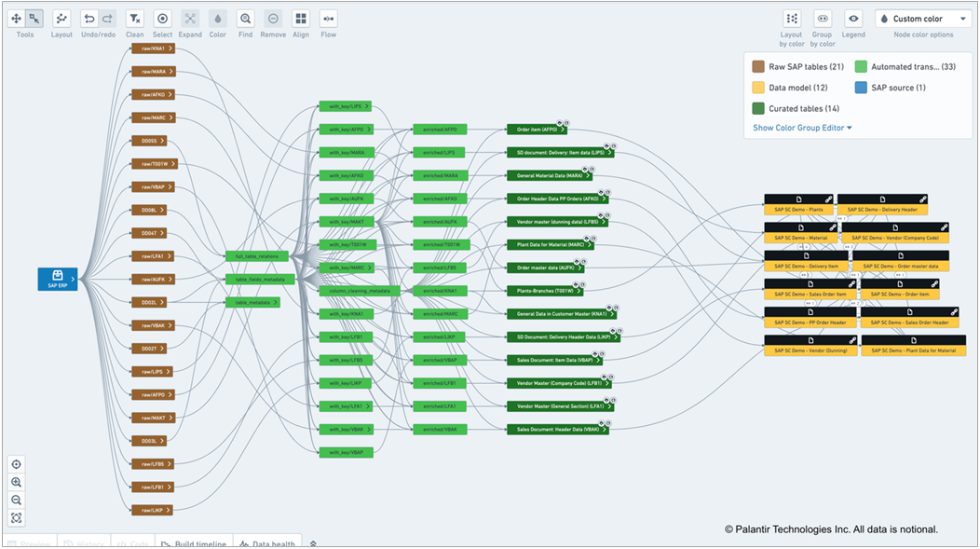Viewport: 980px width, 549px height.
Task: Select SAP SC Demo - Material object
Action: [800, 233]
